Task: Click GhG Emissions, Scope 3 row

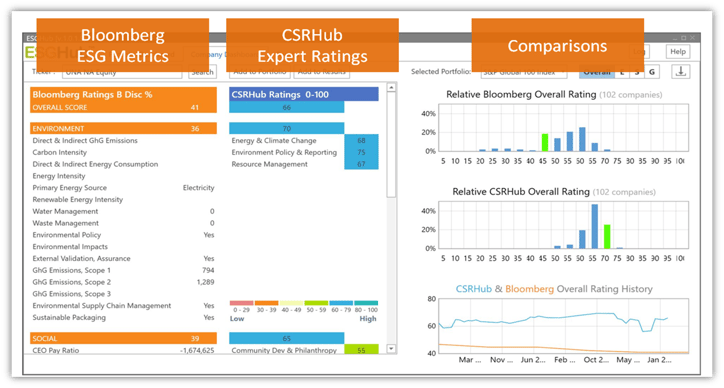Action: (x=123, y=293)
